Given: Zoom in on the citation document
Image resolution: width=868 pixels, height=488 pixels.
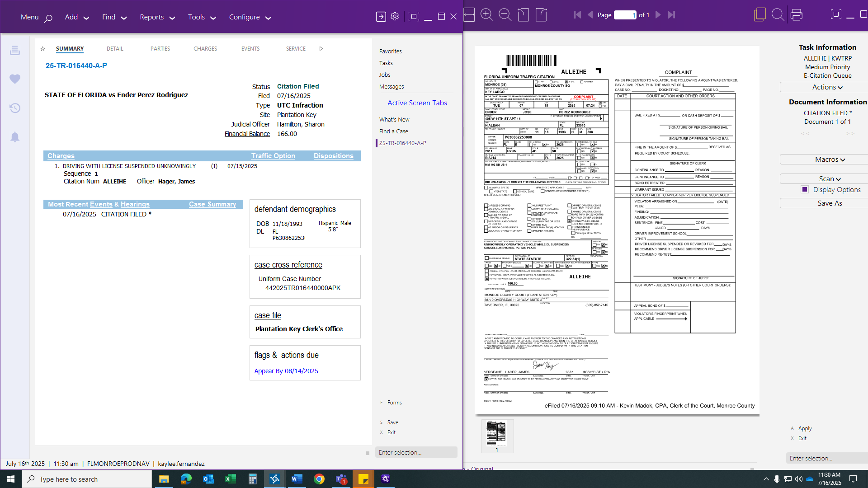Looking at the screenshot, I should [487, 15].
